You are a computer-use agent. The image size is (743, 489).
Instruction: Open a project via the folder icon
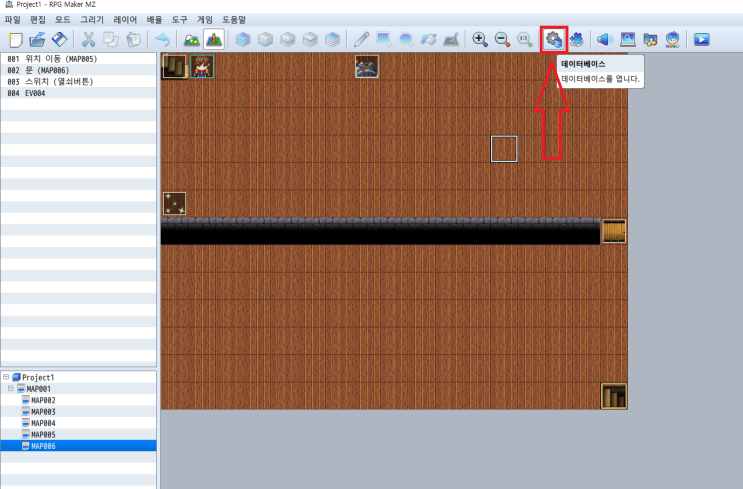(37, 39)
